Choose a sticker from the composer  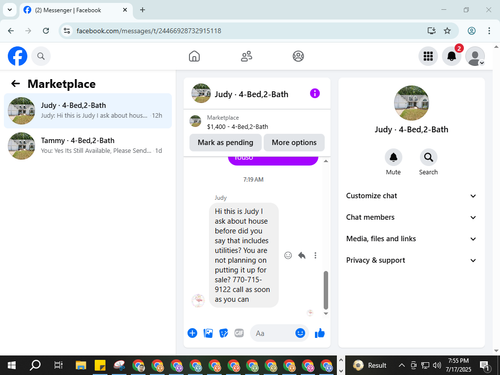[224, 333]
